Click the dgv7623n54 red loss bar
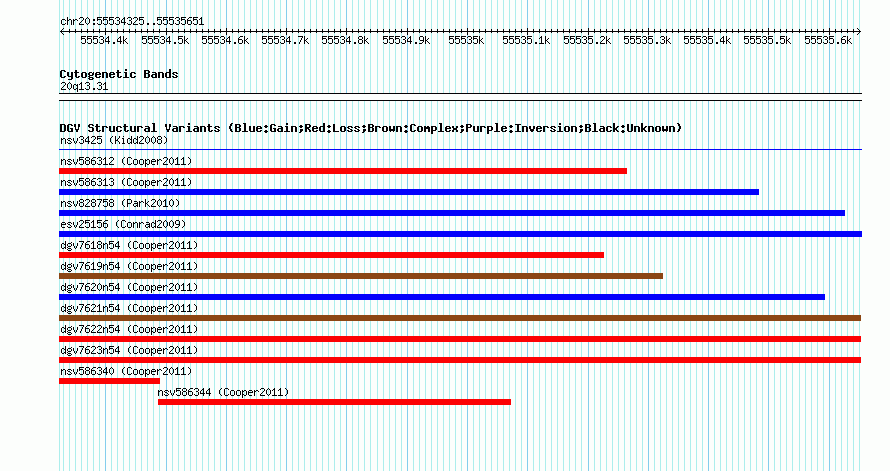Viewport: 890px width, 471px height. 460,360
